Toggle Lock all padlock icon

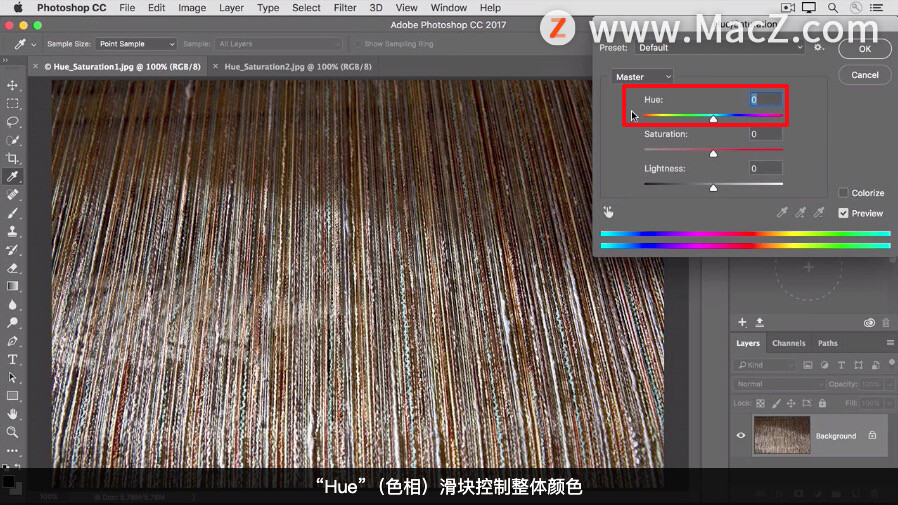coord(822,403)
